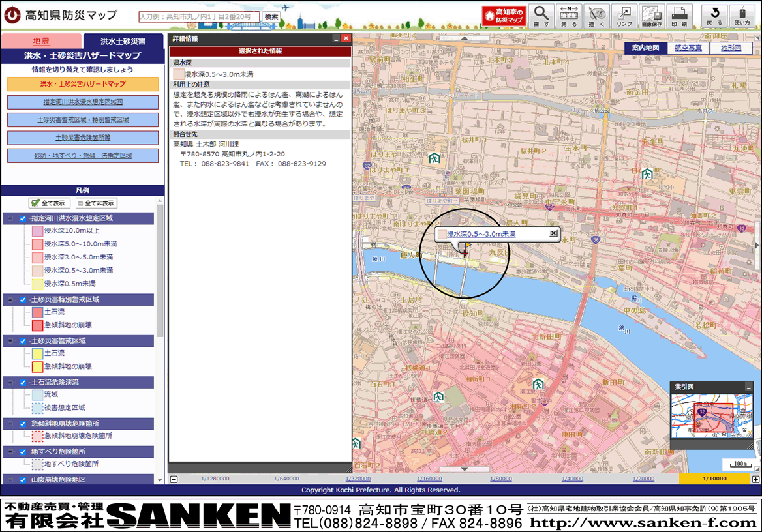Viewport: 762px width, 532px height.
Task: Click the 浸水深10.0m以上 color swatch
Action: point(37,231)
